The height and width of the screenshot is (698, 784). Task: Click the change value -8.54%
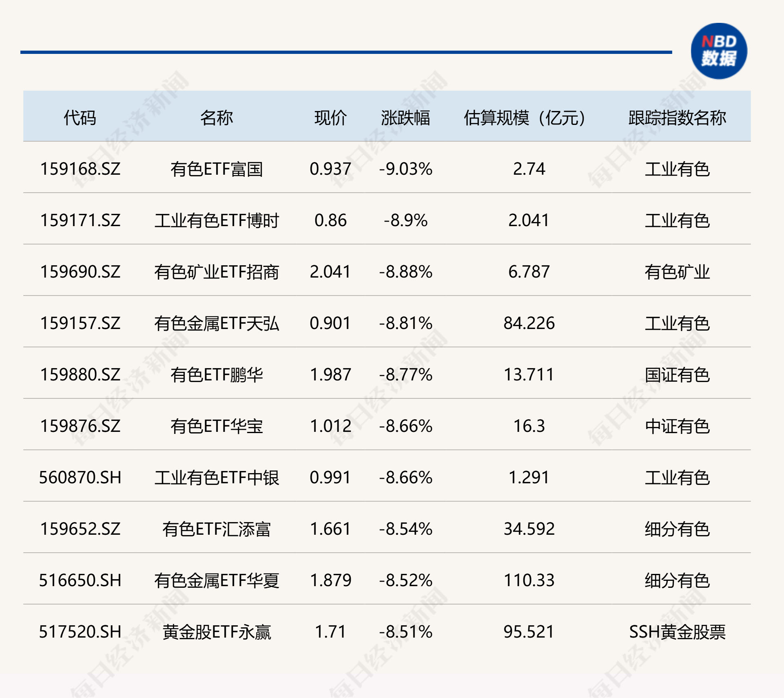[x=406, y=529]
